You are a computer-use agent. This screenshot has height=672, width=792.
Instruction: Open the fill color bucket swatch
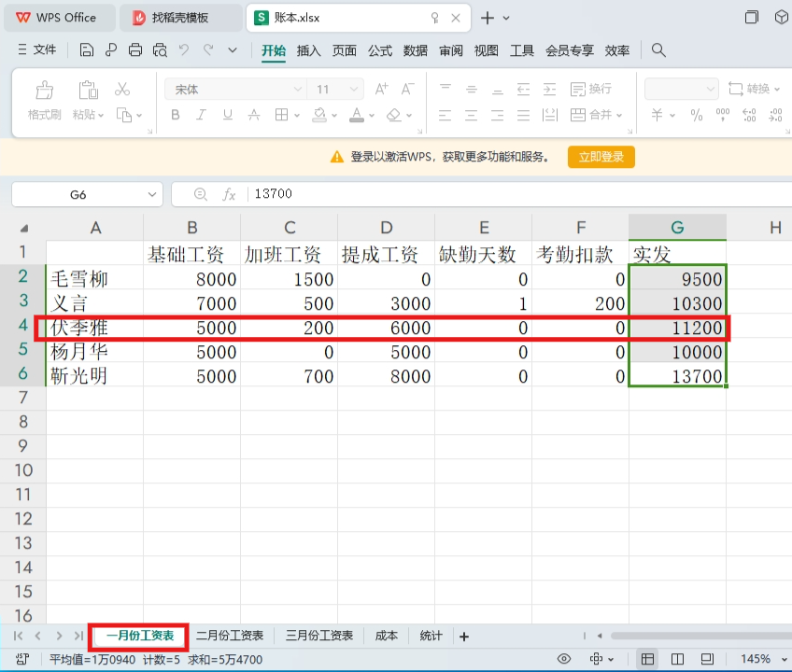[319, 115]
